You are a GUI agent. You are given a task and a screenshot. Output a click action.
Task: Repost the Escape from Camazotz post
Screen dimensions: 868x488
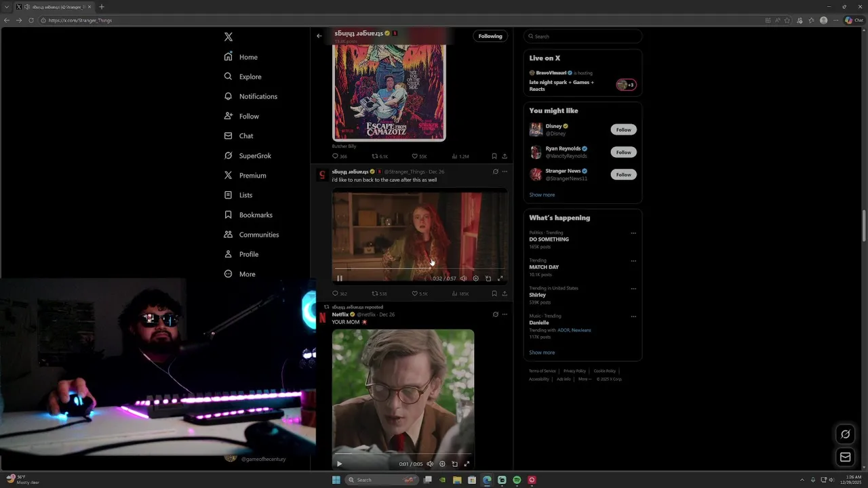click(380, 156)
